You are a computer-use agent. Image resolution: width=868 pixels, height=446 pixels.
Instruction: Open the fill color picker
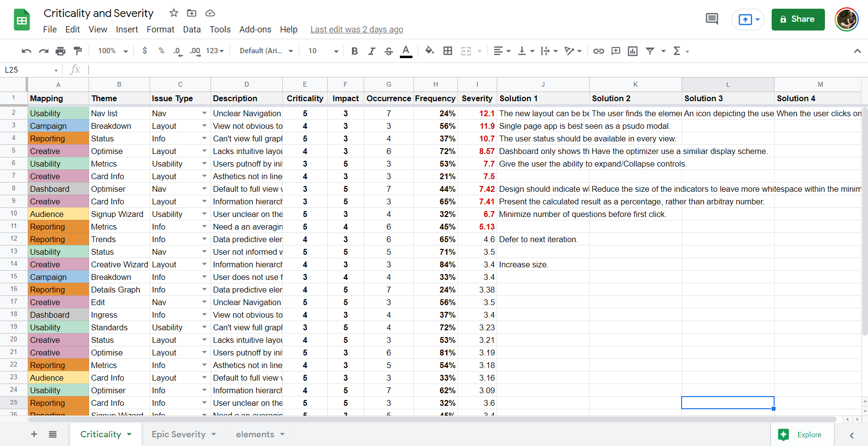click(429, 51)
